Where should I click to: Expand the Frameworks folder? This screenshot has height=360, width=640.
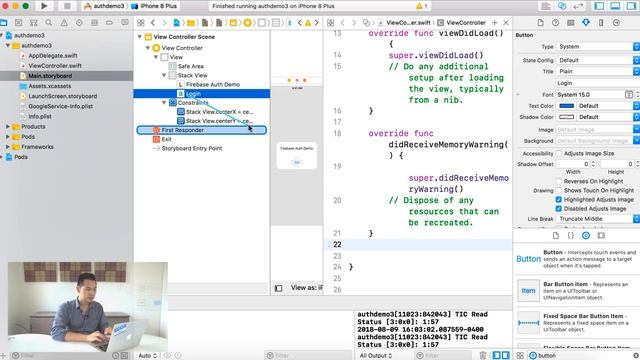coord(8,147)
